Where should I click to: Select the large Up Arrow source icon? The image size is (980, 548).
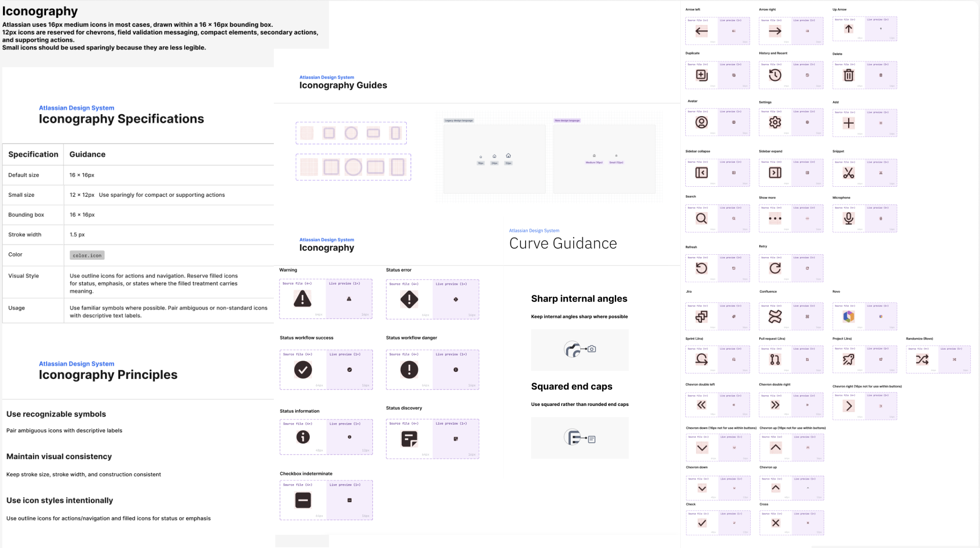[849, 29]
